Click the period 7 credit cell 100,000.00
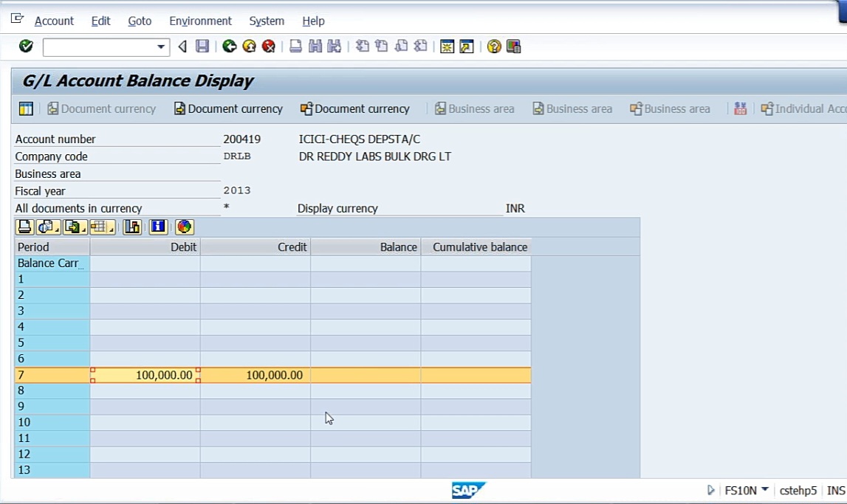 click(x=256, y=375)
